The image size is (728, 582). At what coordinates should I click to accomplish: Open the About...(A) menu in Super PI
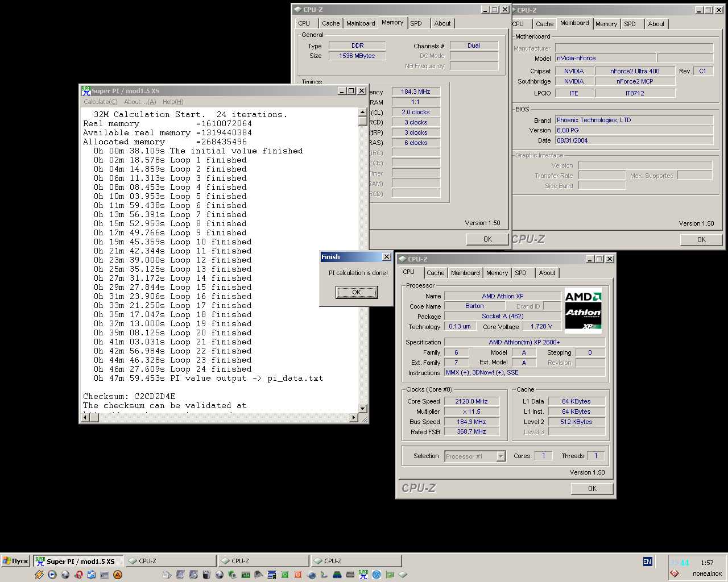point(140,102)
